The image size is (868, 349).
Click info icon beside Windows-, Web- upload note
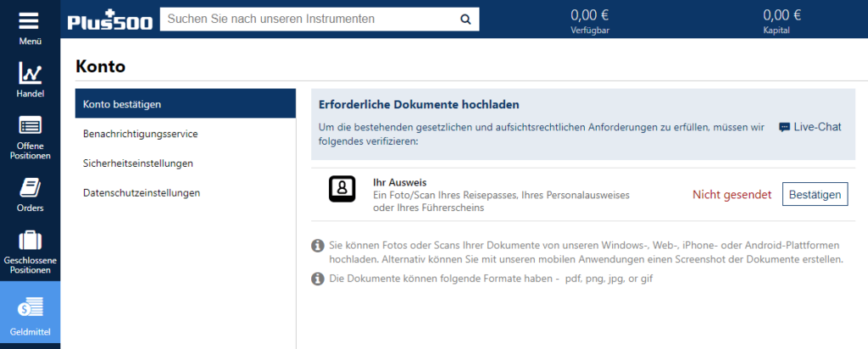317,245
